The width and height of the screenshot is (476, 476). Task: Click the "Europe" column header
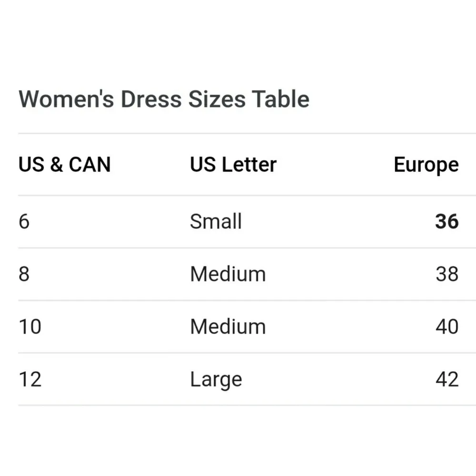pyautogui.click(x=426, y=165)
